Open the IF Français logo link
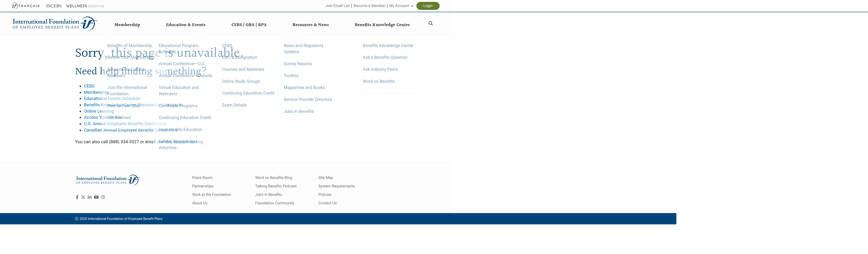Image resolution: width=868 pixels, height=254 pixels. coord(25,6)
